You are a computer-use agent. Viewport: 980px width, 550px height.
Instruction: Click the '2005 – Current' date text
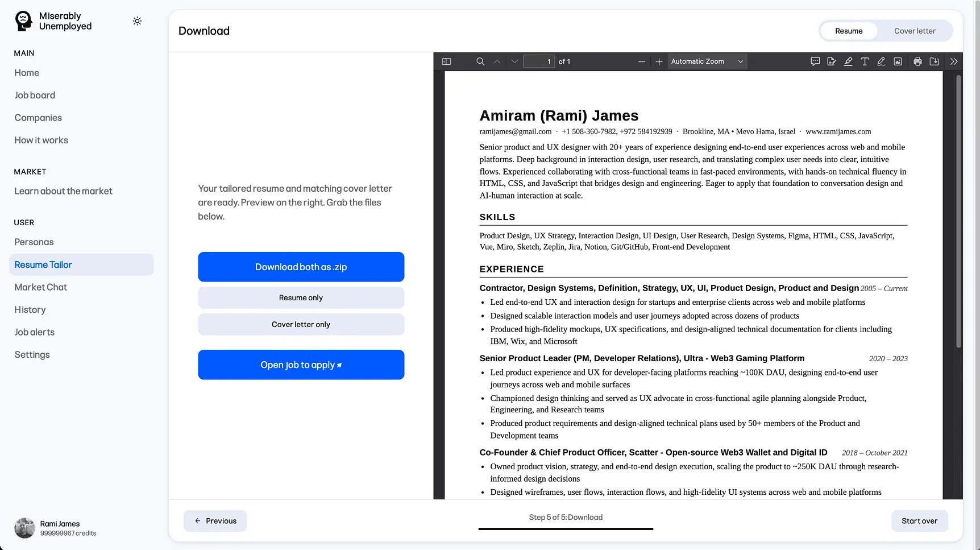884,289
